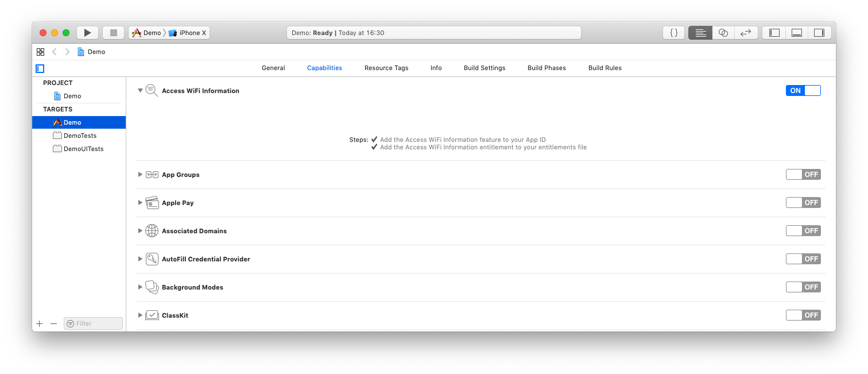868x374 pixels.
Task: Hide the Navigator pane
Action: 774,33
